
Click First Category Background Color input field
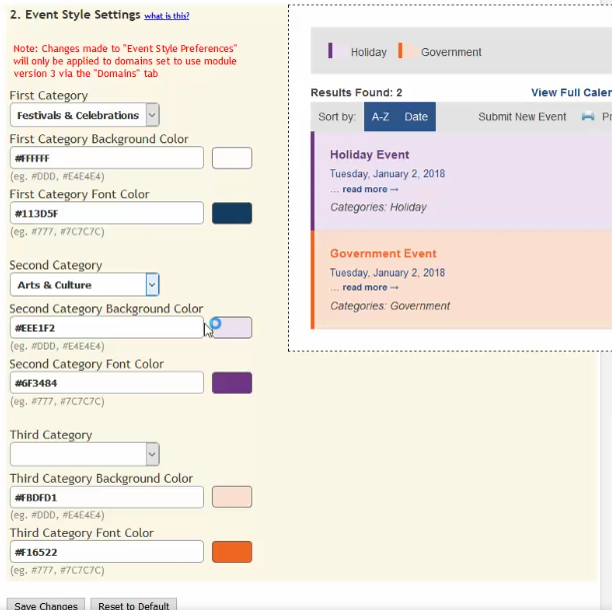107,158
